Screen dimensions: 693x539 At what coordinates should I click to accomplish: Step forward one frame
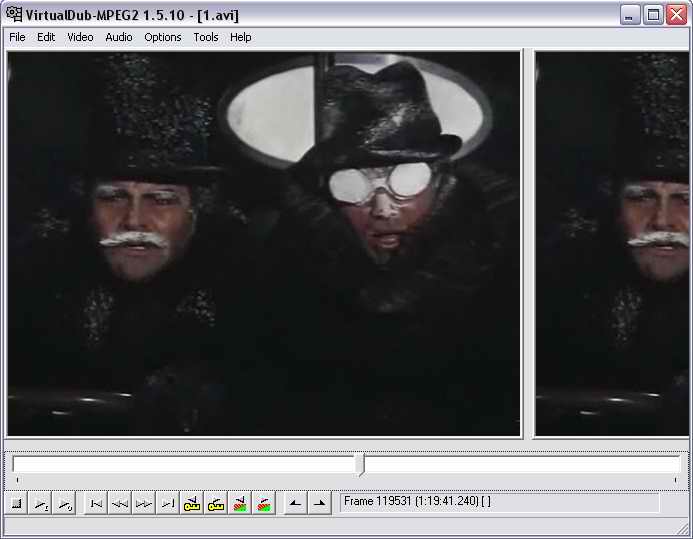(x=143, y=504)
